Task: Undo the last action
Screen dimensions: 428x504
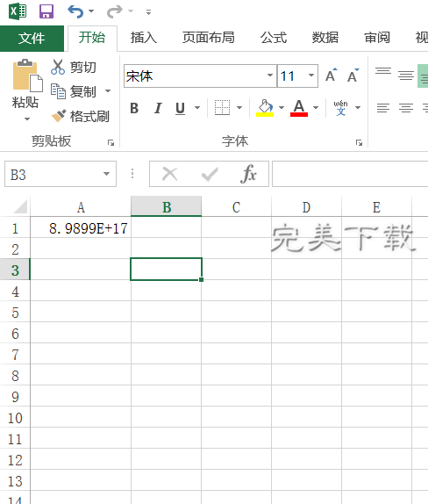Action: [x=75, y=11]
